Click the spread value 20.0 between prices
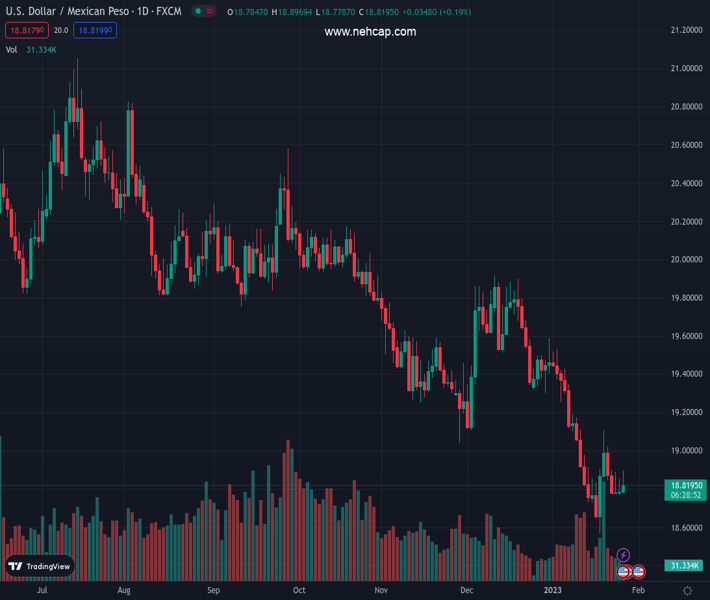This screenshot has width=710, height=600. pos(60,31)
